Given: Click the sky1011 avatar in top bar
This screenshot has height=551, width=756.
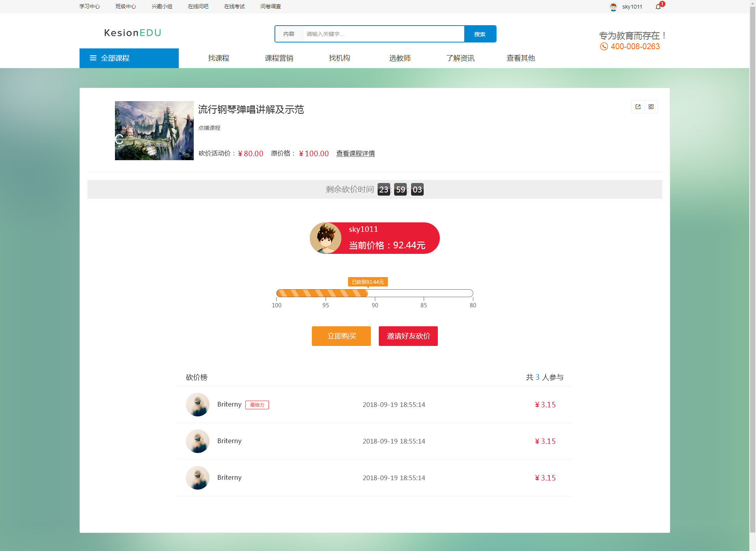Looking at the screenshot, I should point(613,7).
